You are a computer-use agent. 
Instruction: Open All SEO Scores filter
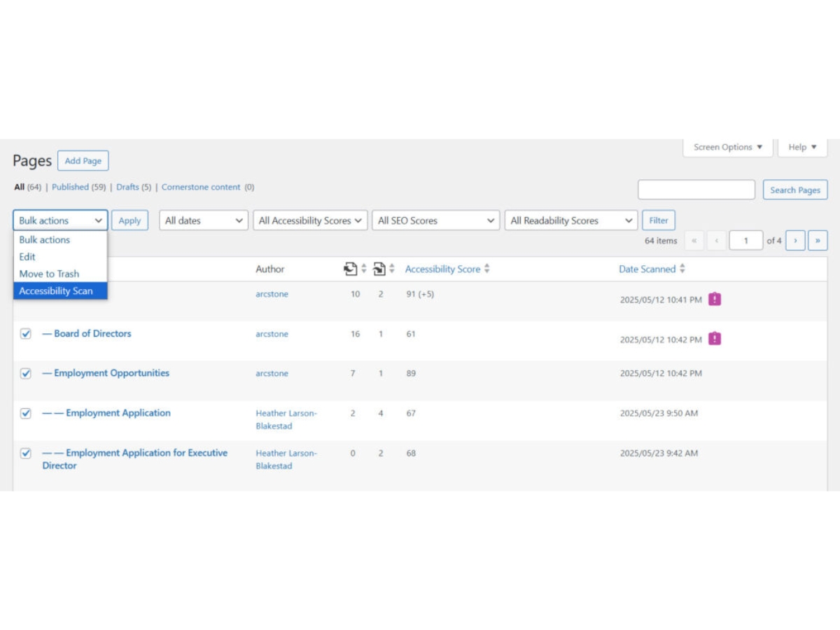[x=435, y=220]
